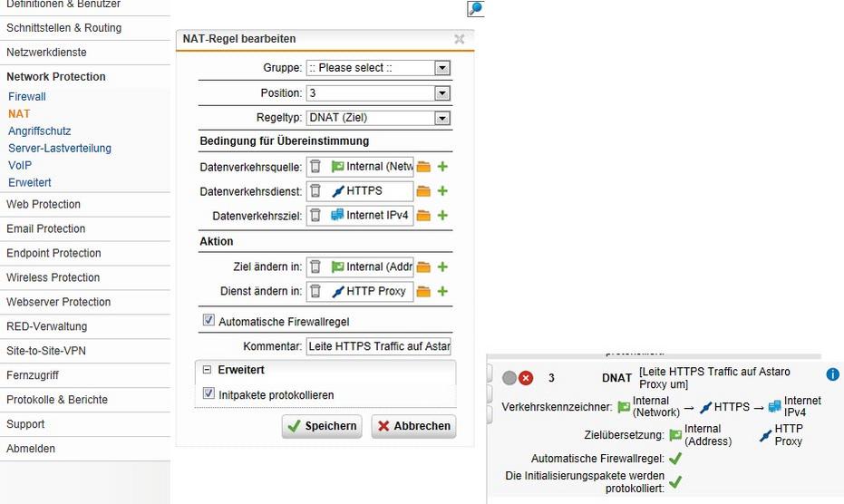This screenshot has width=844, height=504.
Task: Click the Speichern button
Action: (x=322, y=426)
